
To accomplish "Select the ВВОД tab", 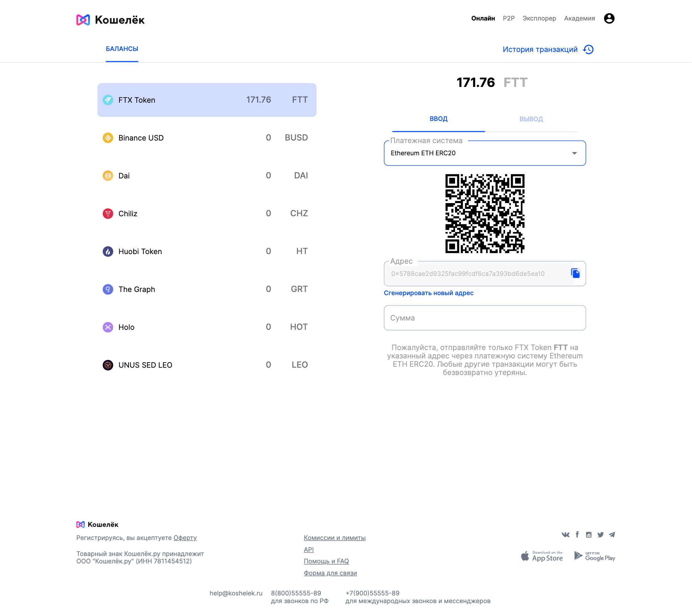I will 438,119.
